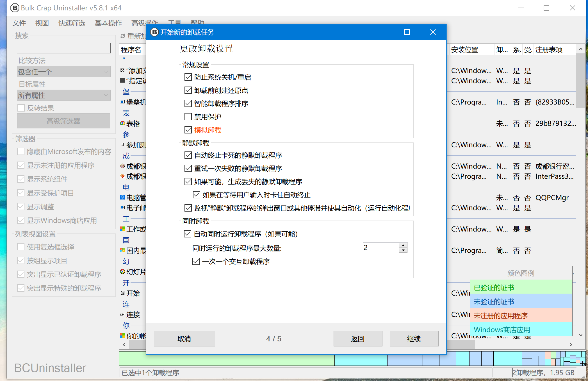Open the 基本操作 menu
Viewport: 588px width, 381px height.
click(108, 23)
